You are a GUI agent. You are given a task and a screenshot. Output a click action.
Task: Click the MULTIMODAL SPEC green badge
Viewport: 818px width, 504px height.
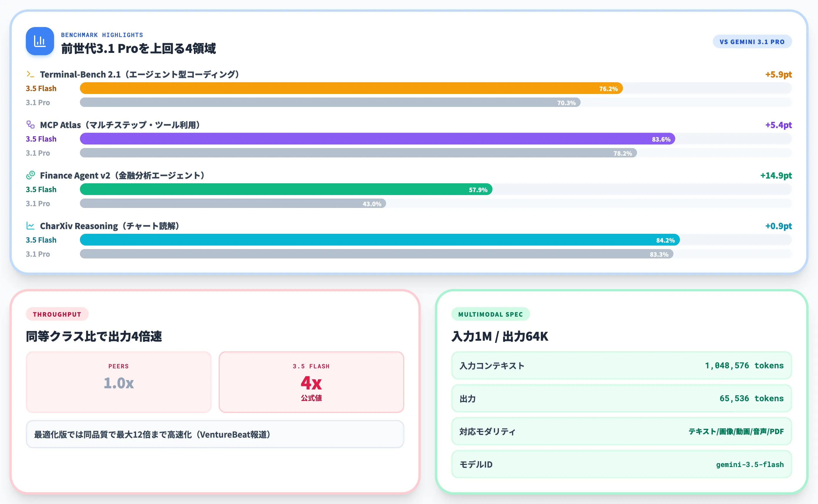pyautogui.click(x=490, y=314)
